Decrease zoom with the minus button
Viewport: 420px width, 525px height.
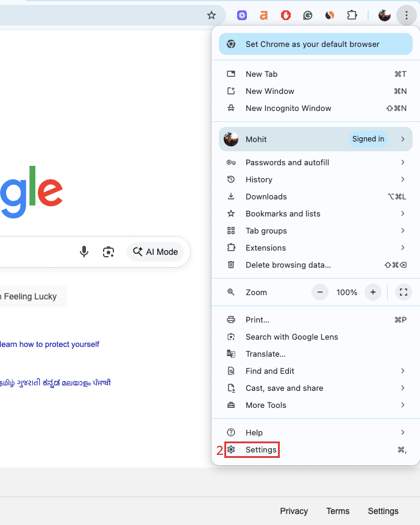pos(320,292)
